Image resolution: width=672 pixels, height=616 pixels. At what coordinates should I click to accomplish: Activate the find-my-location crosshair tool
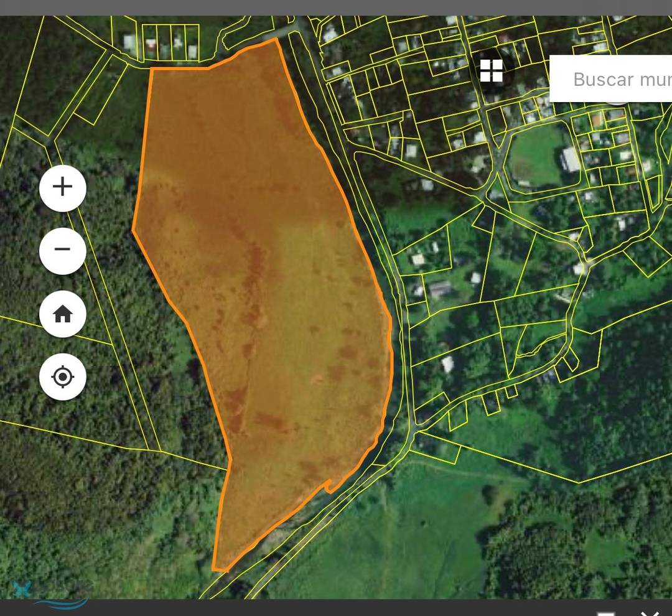point(62,377)
